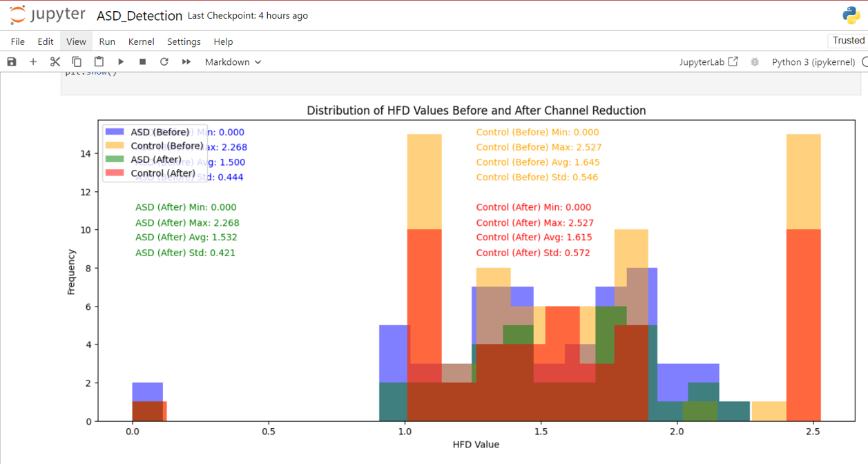The height and width of the screenshot is (464, 868).
Task: Select the Python 3 (ipykernel) kernel name
Action: tap(813, 61)
